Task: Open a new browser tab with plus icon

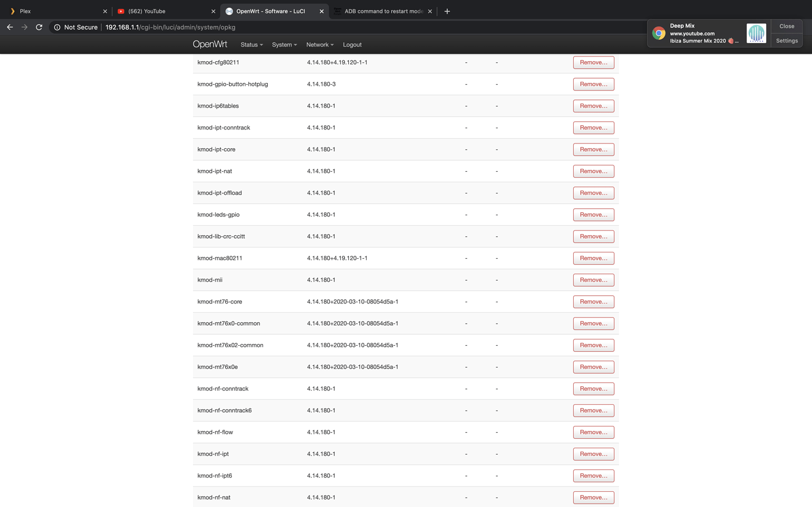Action: click(x=447, y=11)
